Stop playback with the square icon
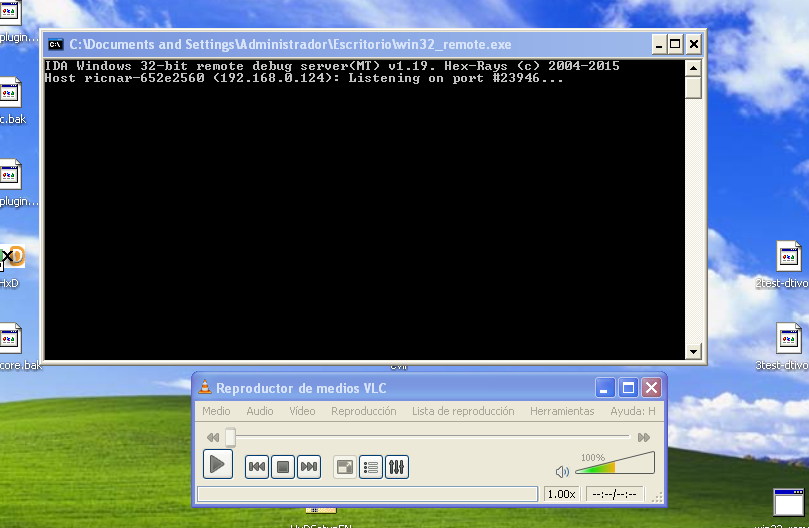This screenshot has height=528, width=809. click(x=283, y=466)
